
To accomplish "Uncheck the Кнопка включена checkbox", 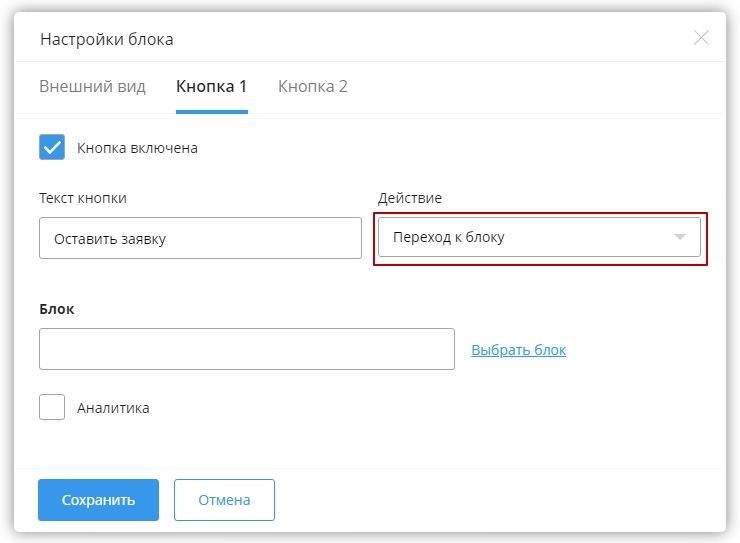I will click(52, 148).
